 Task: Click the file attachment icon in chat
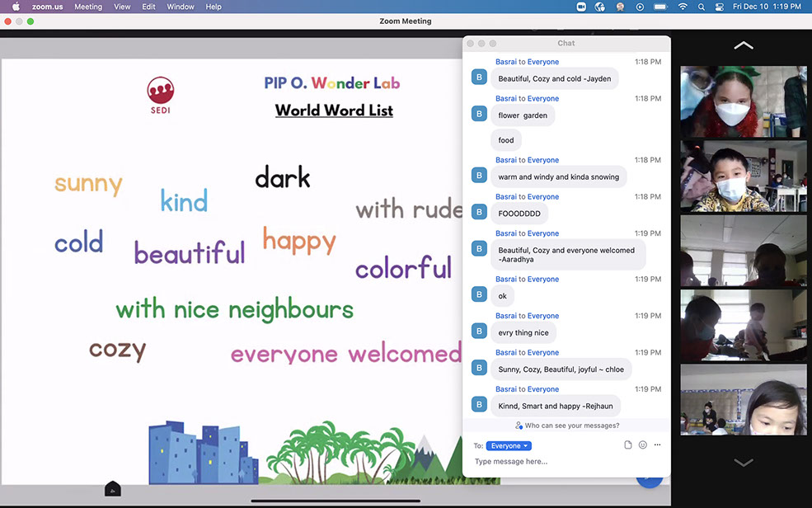pyautogui.click(x=628, y=445)
